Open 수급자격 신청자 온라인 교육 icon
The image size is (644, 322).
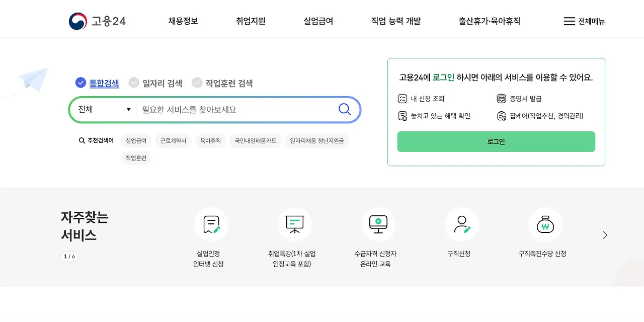[378, 224]
